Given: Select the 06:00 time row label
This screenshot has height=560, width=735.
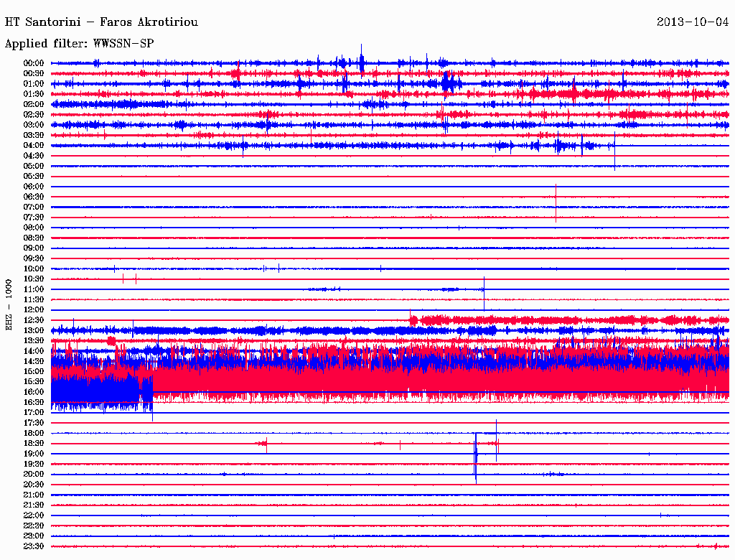Looking at the screenshot, I should (x=34, y=187).
